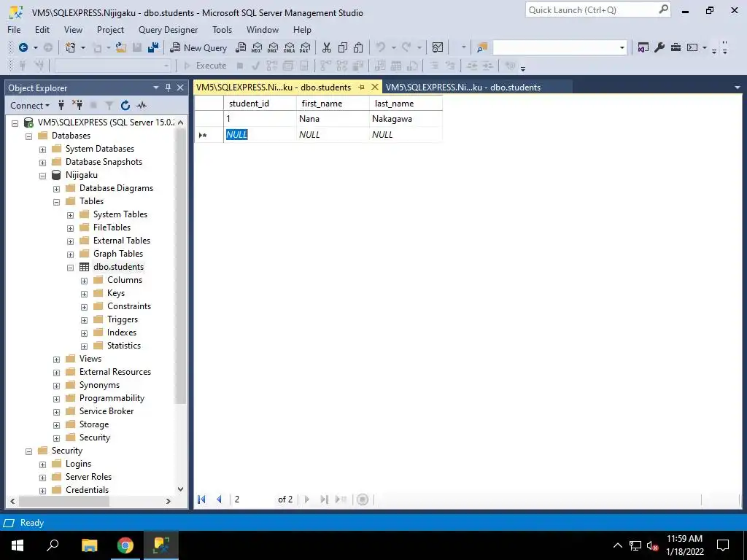Viewport: 747px width, 560px height.
Task: Click Disconnect icon in Object Explorer
Action: click(x=77, y=105)
